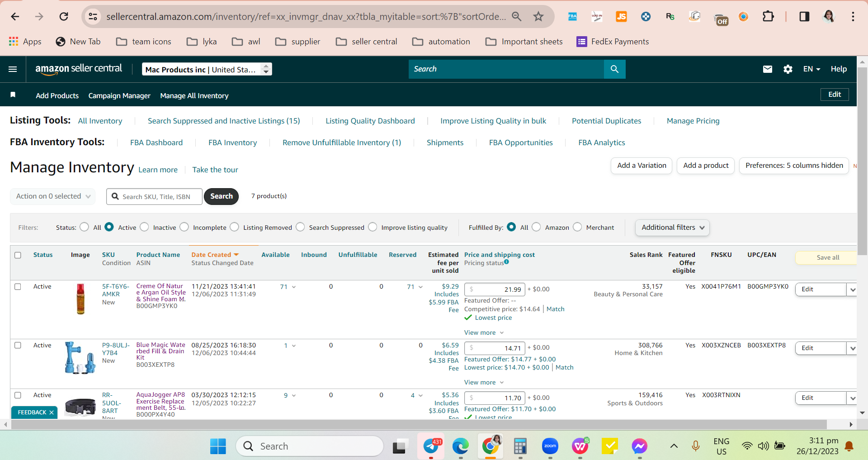Image resolution: width=868 pixels, height=460 pixels.
Task: Open the Shipments tool link
Action: (445, 142)
